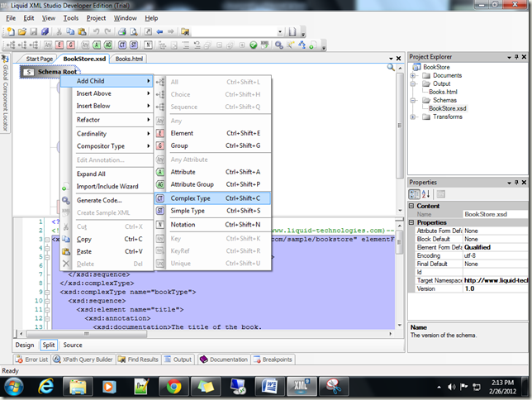Toggle auto-hide pin on Project Explorer panel
532x400 pixels.
click(516, 56)
